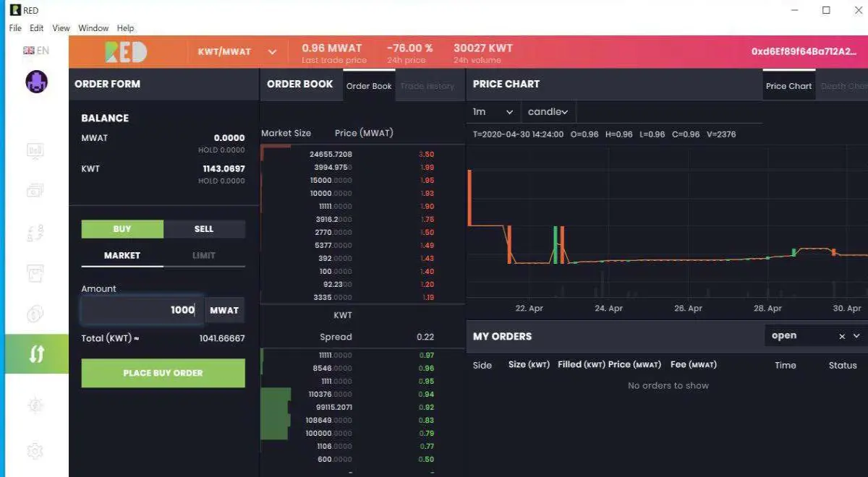
Task: Open the Help menu
Action: [x=125, y=28]
